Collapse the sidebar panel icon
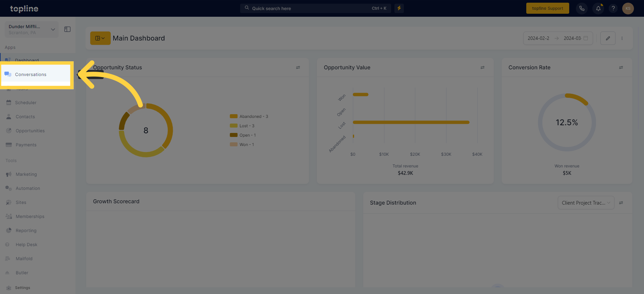This screenshot has width=644, height=294. [x=67, y=29]
